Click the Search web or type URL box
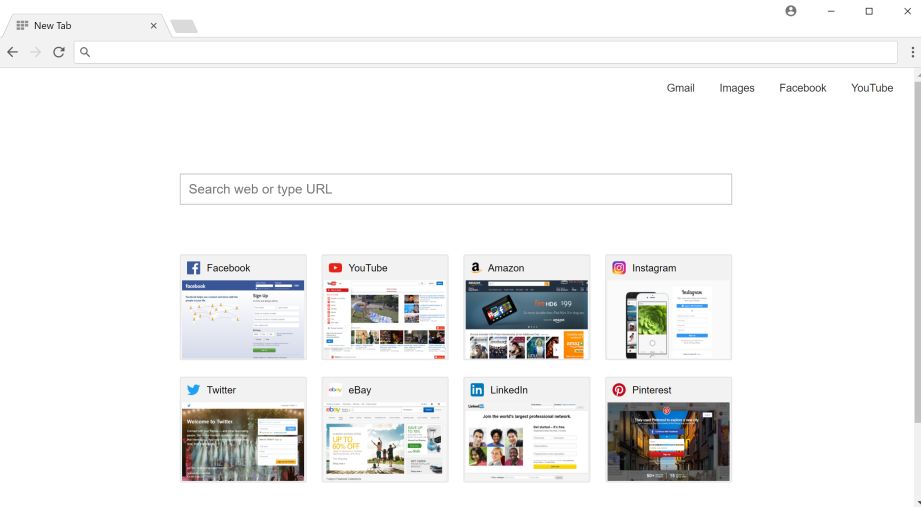The height and width of the screenshot is (507, 921). pos(456,189)
